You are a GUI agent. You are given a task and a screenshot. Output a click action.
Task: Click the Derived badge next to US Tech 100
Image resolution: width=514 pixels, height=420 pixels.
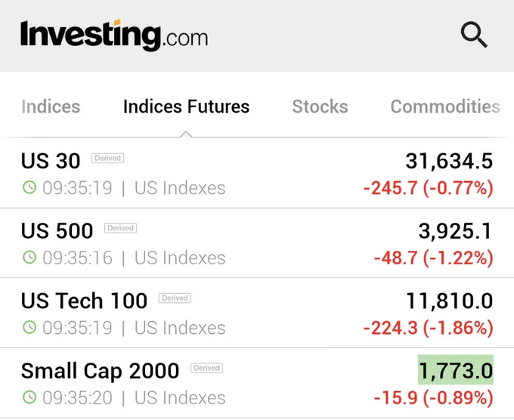coord(175,298)
